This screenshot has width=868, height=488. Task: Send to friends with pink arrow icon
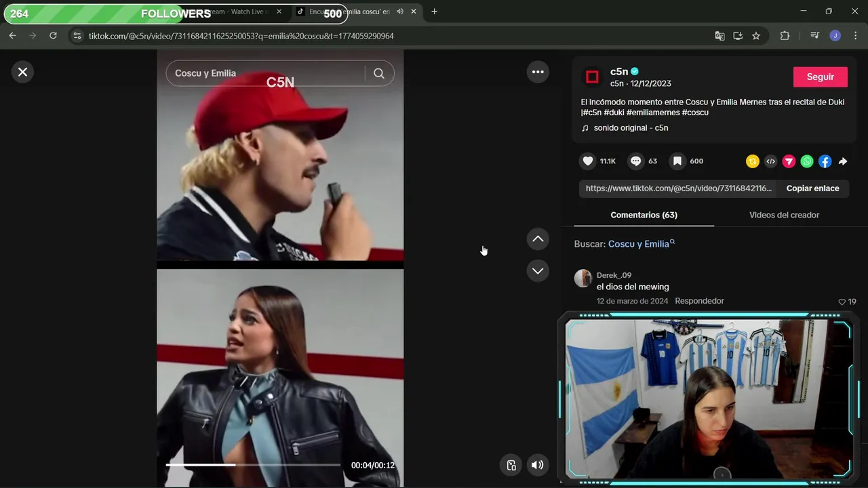click(x=789, y=161)
